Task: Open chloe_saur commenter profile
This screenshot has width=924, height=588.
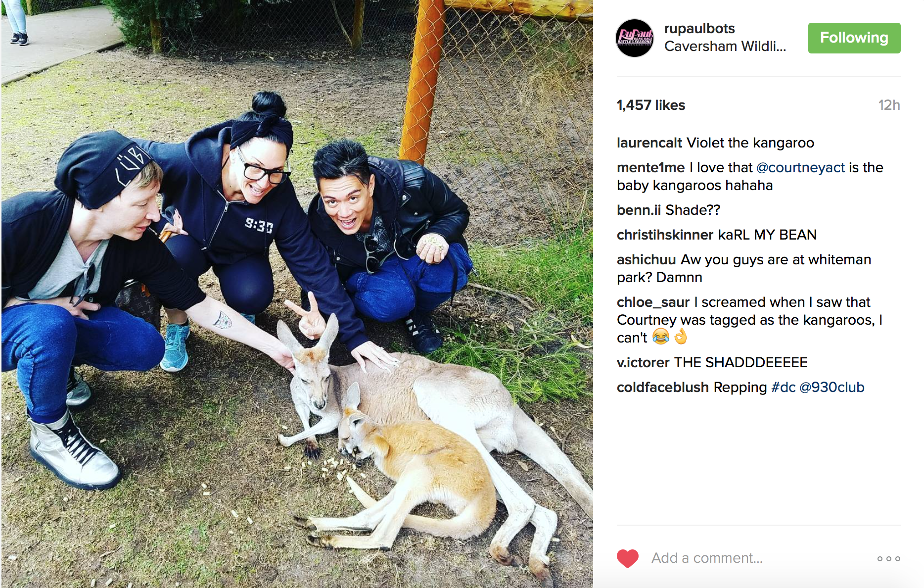Action: coord(653,302)
